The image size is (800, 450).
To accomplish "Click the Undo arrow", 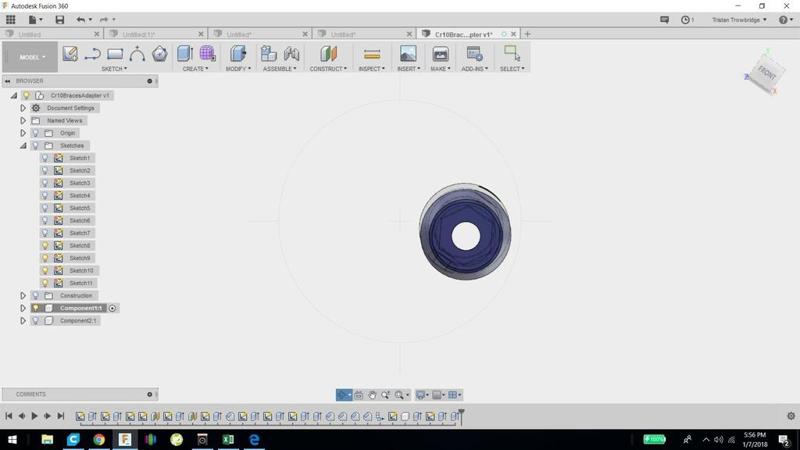I will pyautogui.click(x=81, y=20).
